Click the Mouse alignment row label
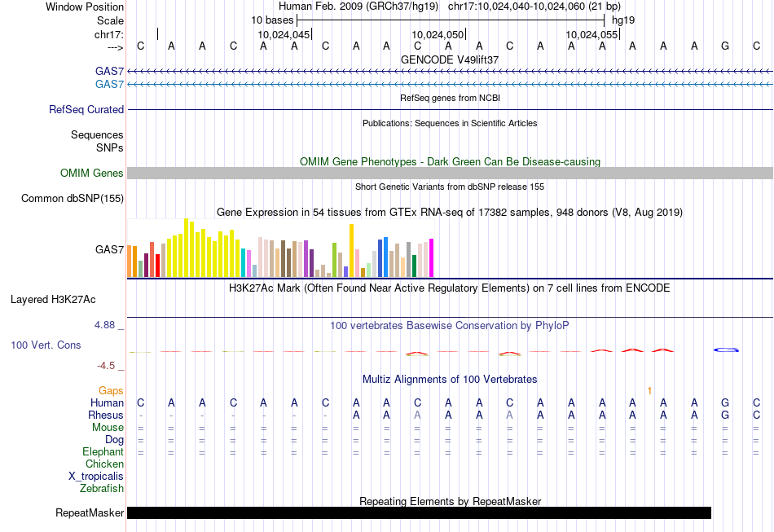This screenshot has width=774, height=532. coord(108,428)
